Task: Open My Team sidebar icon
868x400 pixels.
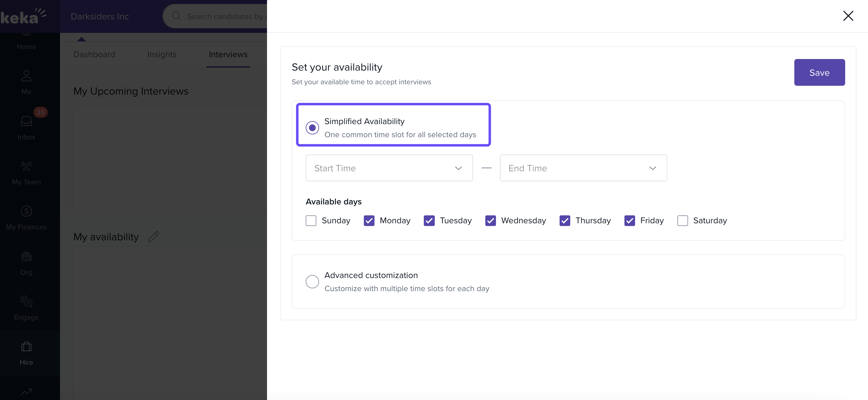Action: tap(26, 166)
